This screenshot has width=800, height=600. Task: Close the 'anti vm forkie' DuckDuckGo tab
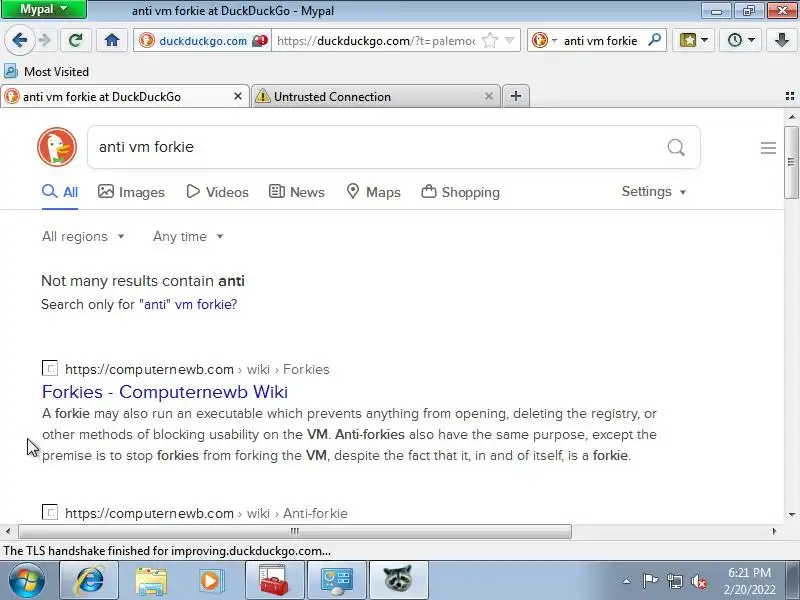pos(238,96)
